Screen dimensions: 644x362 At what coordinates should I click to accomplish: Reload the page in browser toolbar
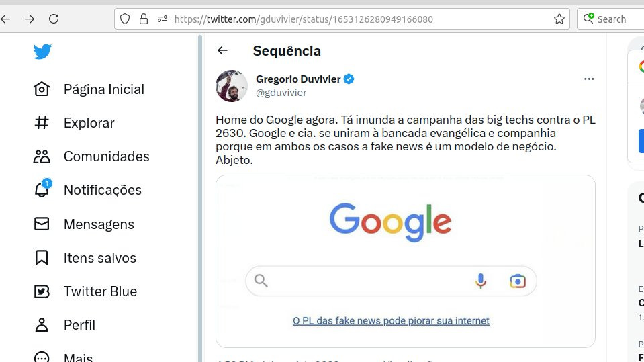[x=54, y=19]
